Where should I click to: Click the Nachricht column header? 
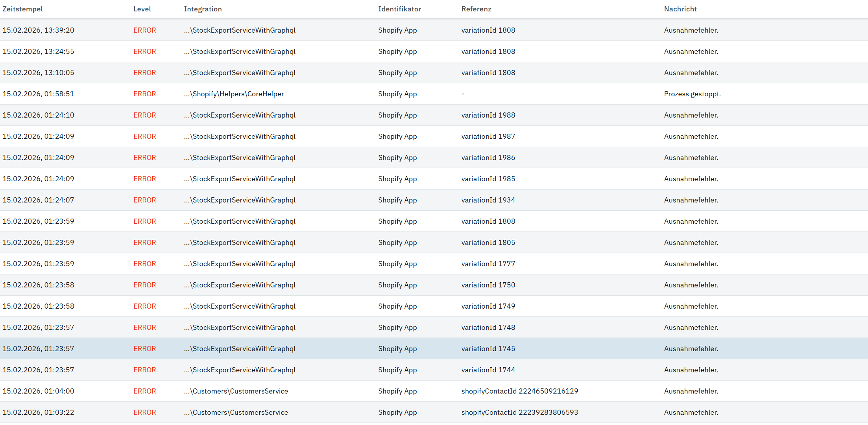tap(680, 9)
